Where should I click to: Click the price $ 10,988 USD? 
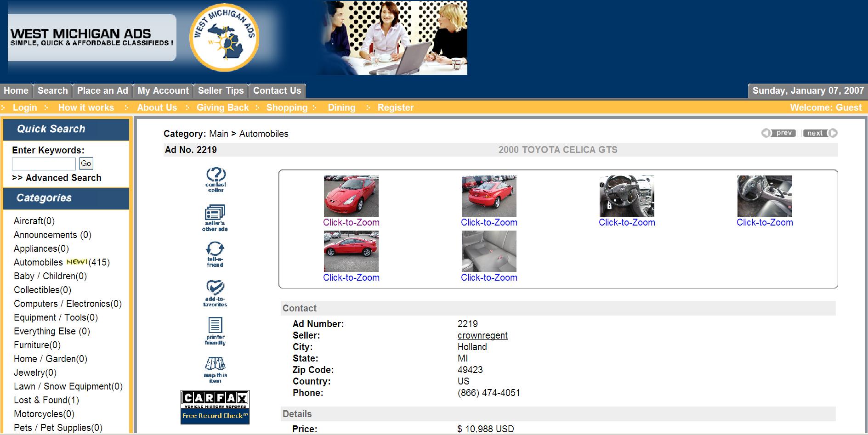[486, 429]
